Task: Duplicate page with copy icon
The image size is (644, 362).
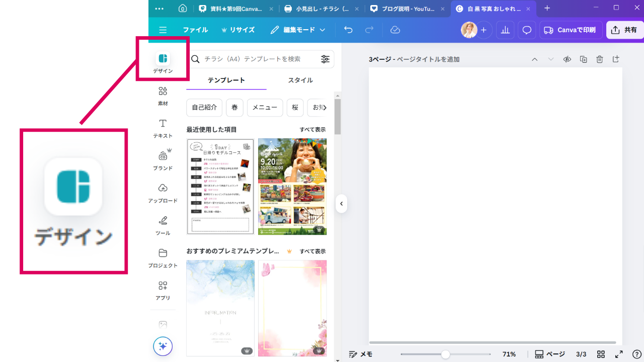Action: coord(584,59)
